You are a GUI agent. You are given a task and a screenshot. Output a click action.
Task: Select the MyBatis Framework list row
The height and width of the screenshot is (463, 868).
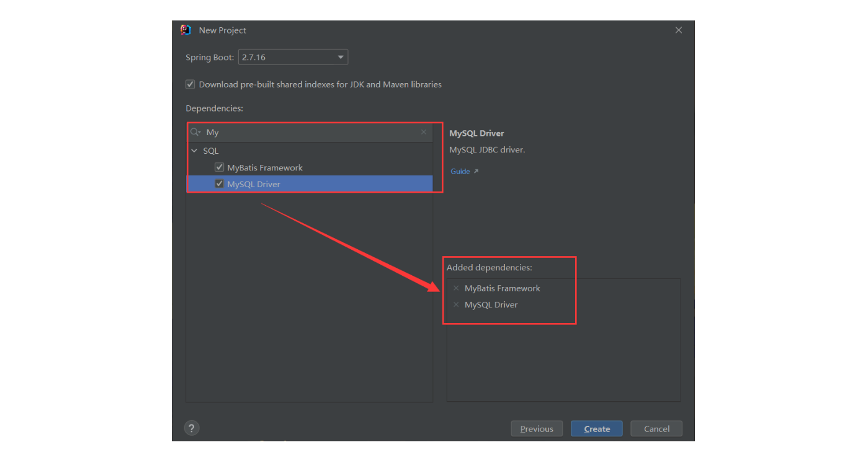310,167
